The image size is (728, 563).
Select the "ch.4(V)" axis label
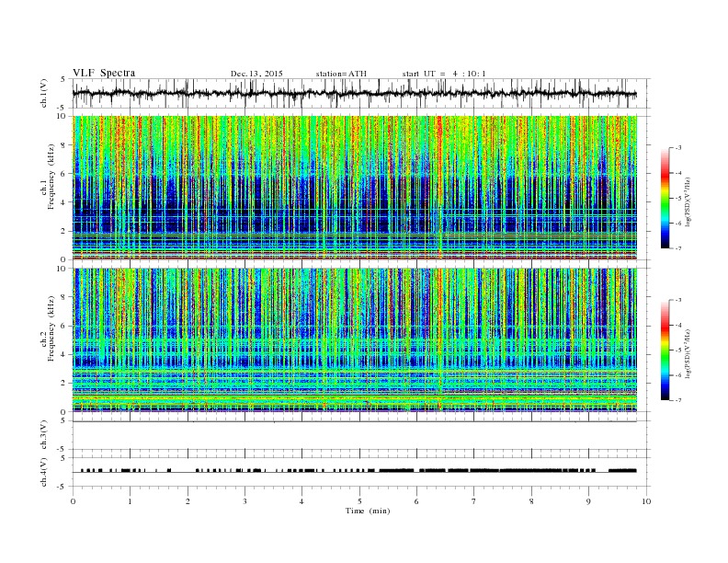click(x=44, y=472)
